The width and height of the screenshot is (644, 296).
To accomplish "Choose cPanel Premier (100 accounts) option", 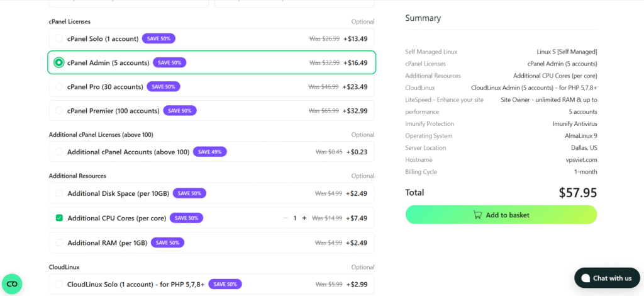I will [x=59, y=111].
